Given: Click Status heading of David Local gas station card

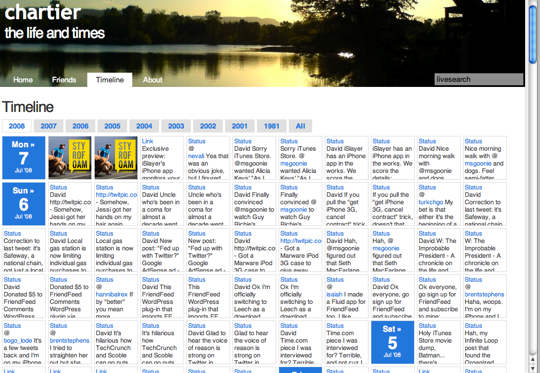Looking at the screenshot, I should point(58,234).
